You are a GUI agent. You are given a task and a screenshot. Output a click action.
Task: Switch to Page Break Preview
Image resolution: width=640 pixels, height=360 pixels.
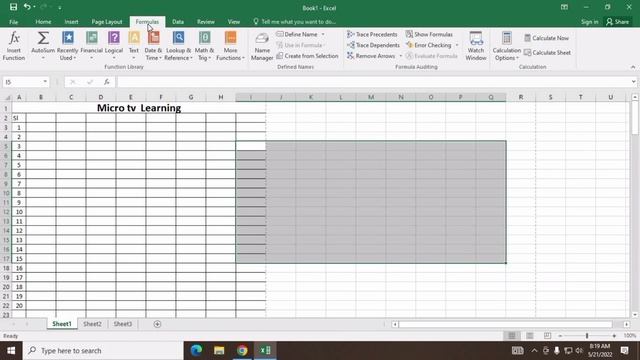pos(547,336)
